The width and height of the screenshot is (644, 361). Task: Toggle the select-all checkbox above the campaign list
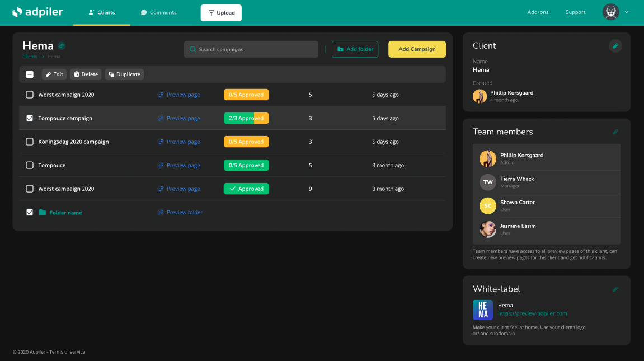tap(30, 74)
